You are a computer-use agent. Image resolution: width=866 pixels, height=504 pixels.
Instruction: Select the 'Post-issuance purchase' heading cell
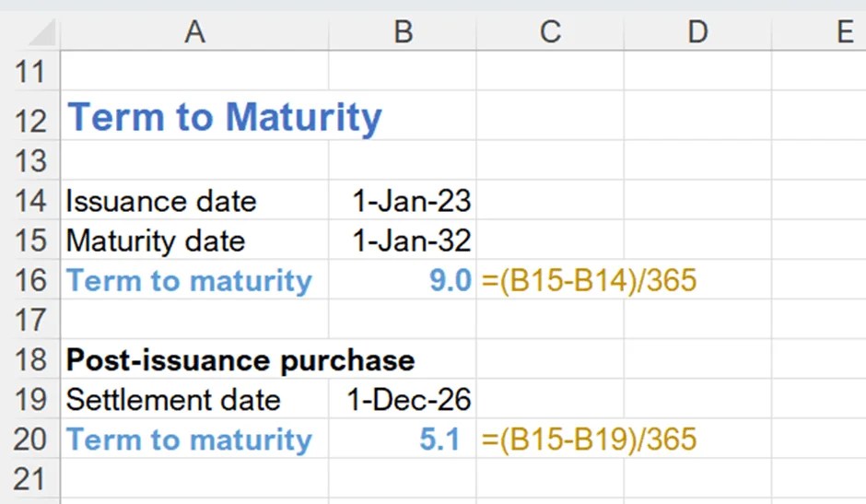240,359
